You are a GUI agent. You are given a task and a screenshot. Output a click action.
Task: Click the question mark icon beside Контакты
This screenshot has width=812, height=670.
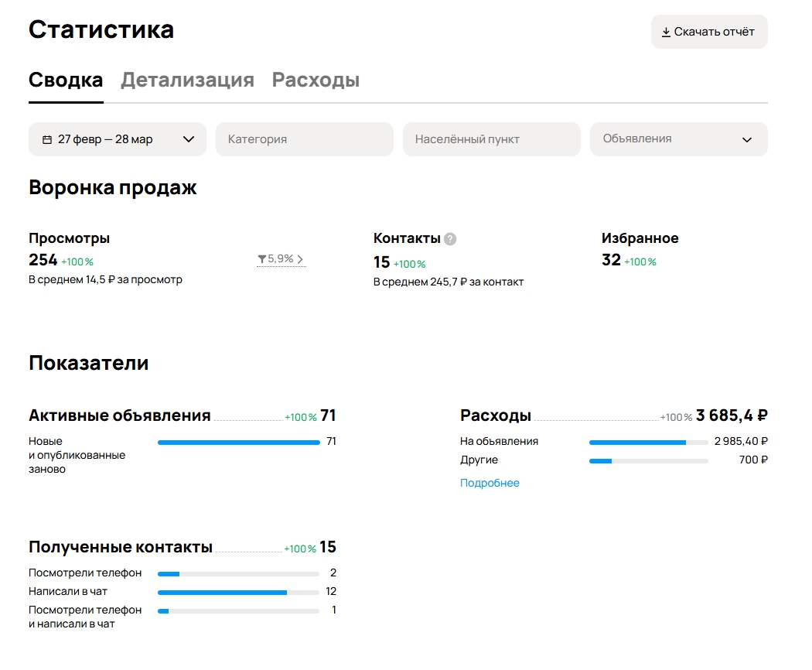coord(450,239)
